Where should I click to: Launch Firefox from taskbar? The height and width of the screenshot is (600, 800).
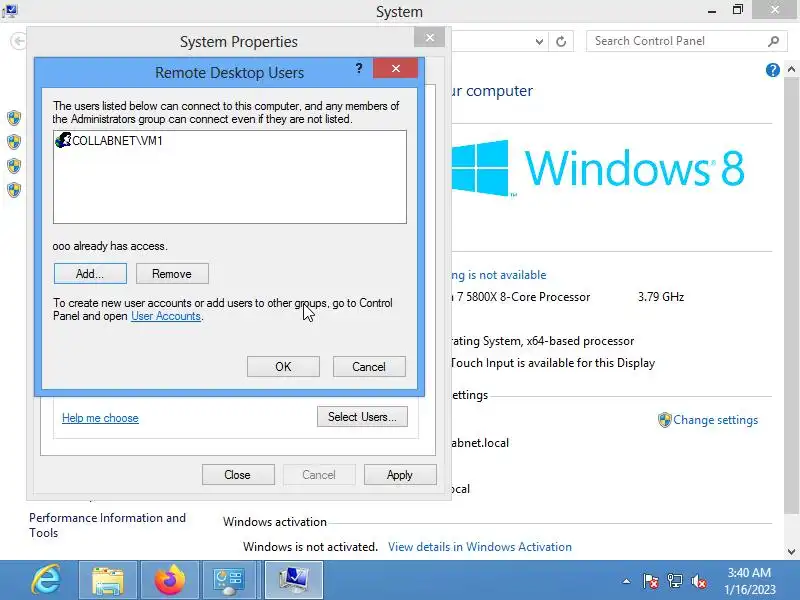point(169,580)
